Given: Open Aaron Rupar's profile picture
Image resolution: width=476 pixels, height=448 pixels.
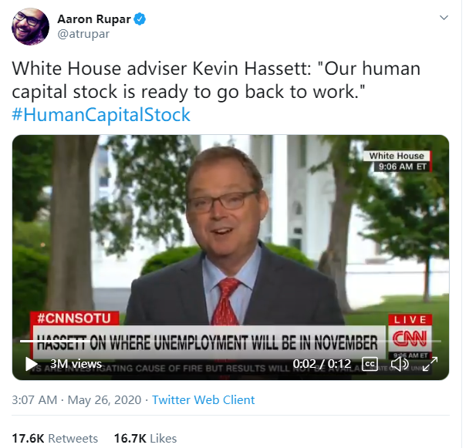Looking at the screenshot, I should pyautogui.click(x=30, y=27).
